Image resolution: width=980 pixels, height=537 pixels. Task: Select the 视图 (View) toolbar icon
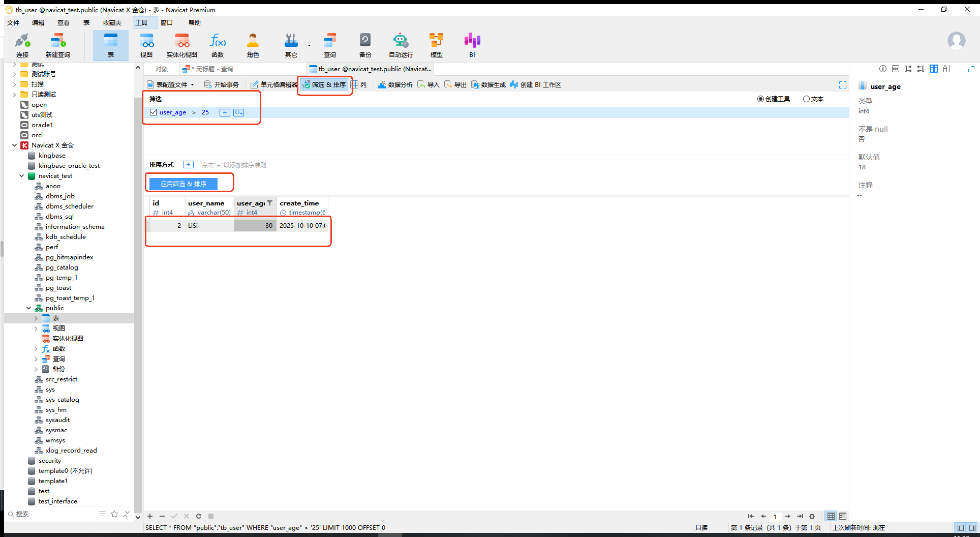(146, 45)
